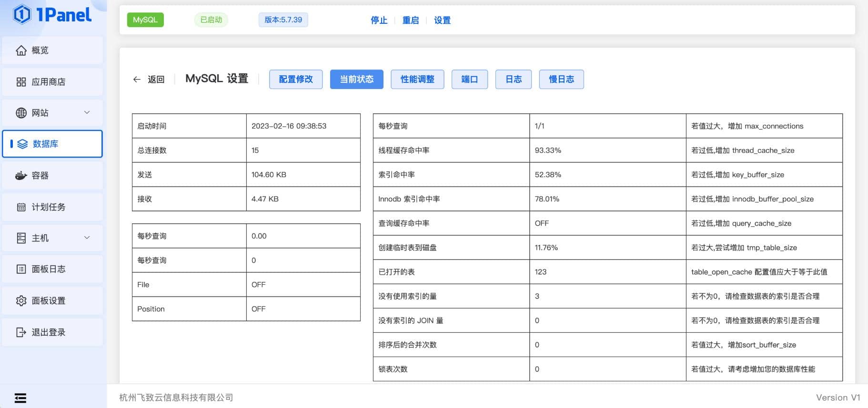Open the 容器 menu item
Screen dimensions: 868x408
[52, 175]
